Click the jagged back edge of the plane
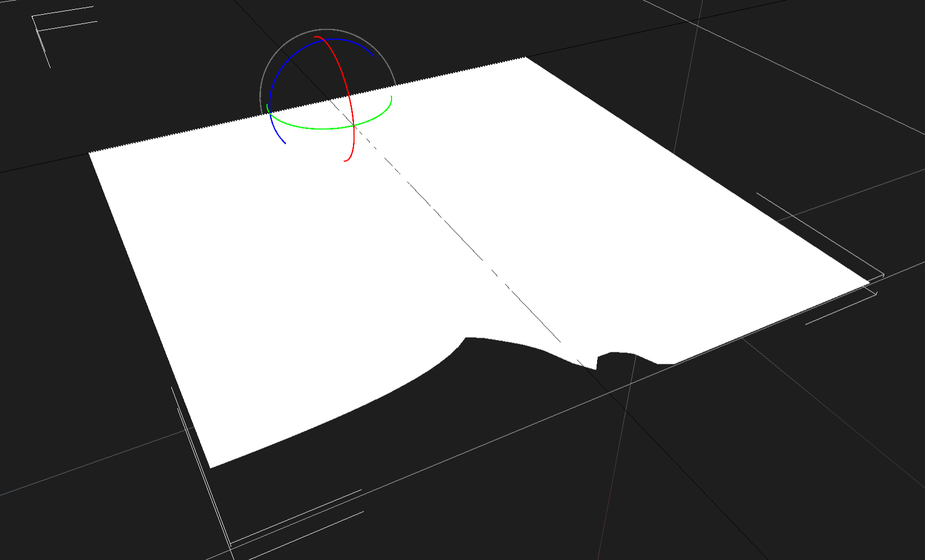The height and width of the screenshot is (560, 925). tap(305, 105)
